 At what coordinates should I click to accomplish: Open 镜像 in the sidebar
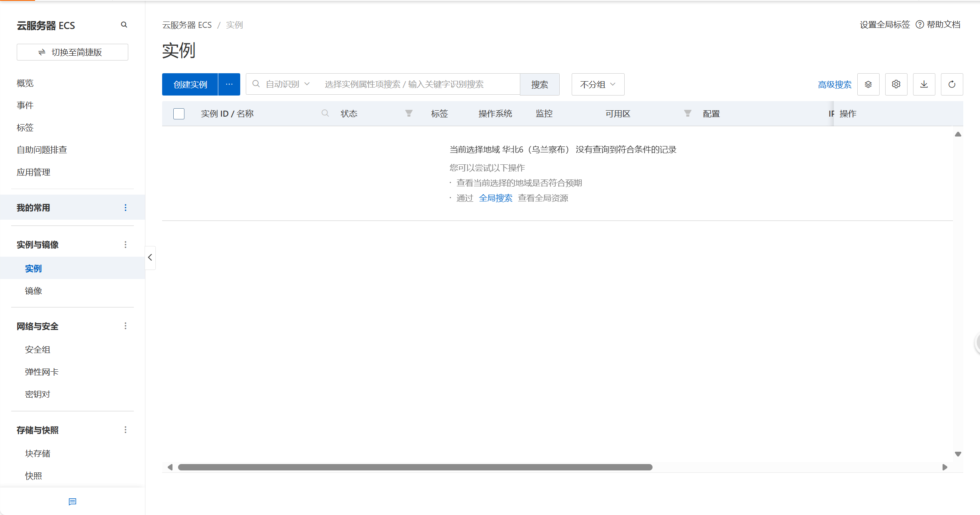(x=33, y=291)
